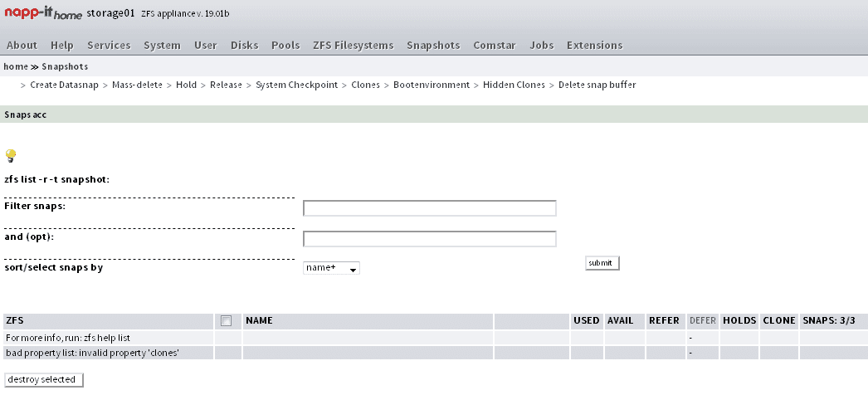Image resolution: width=868 pixels, height=395 pixels.
Task: Open the Services menu
Action: click(109, 46)
